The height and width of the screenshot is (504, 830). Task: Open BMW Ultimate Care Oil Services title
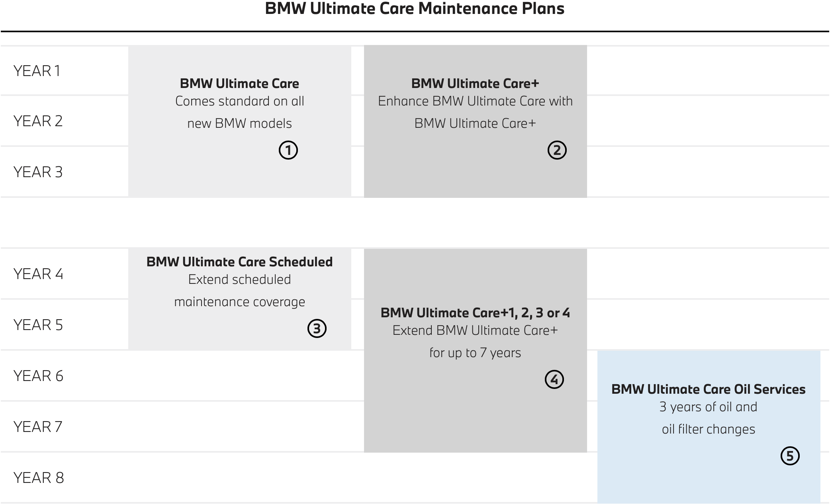[708, 389]
